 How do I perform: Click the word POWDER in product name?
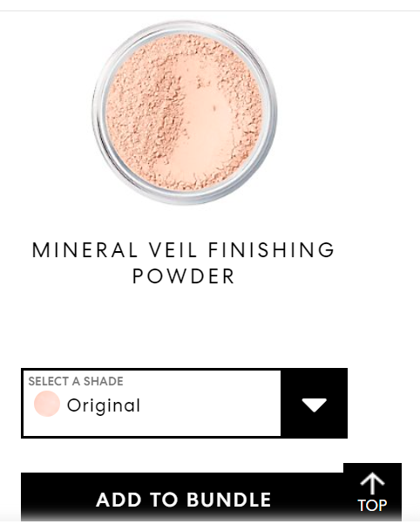tap(183, 276)
